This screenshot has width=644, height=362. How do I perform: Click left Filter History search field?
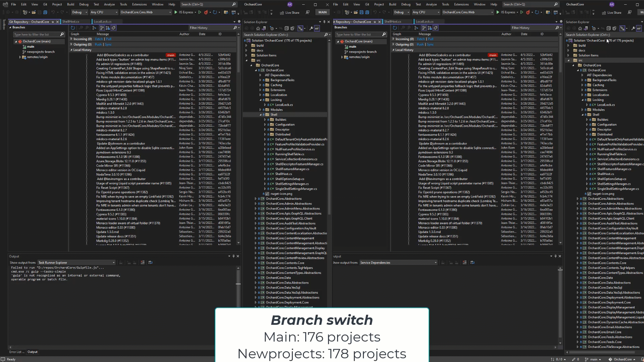(210, 28)
